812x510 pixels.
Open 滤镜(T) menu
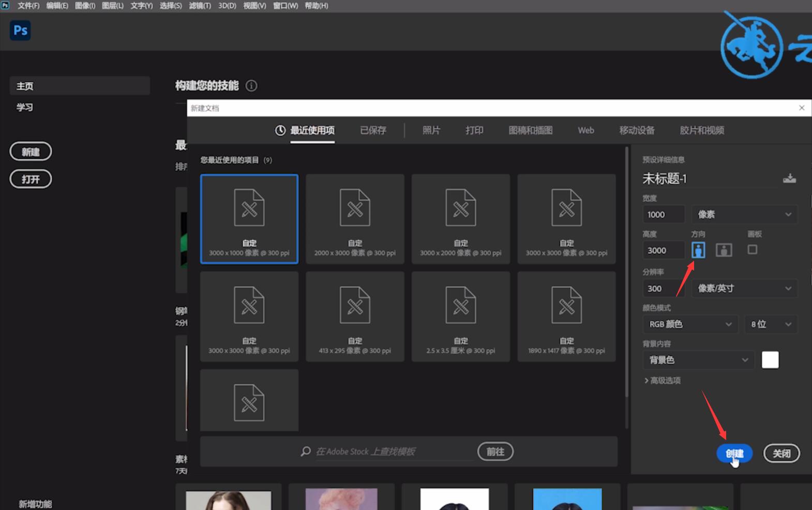click(200, 6)
